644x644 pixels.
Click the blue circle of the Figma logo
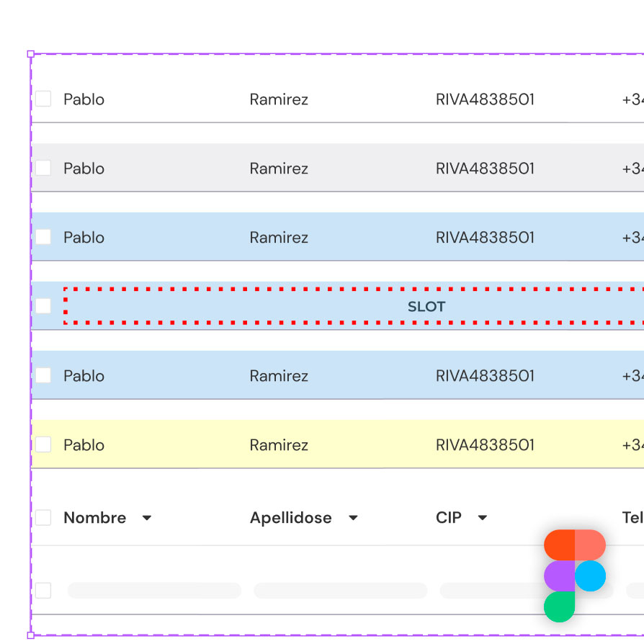[x=591, y=575]
